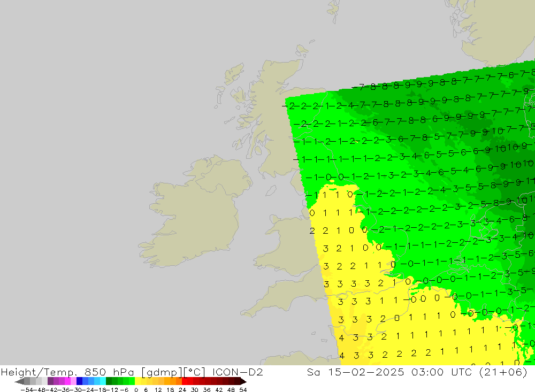Click the date '15-02-2025'
The width and height of the screenshot is (535, 392).
click(366, 372)
